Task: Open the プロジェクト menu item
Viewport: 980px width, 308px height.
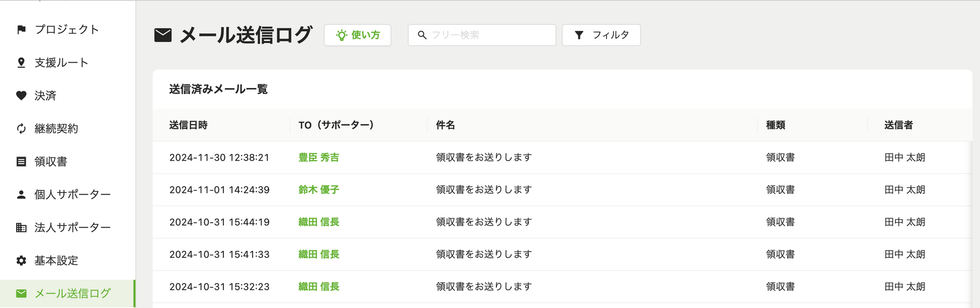Action: (x=67, y=30)
